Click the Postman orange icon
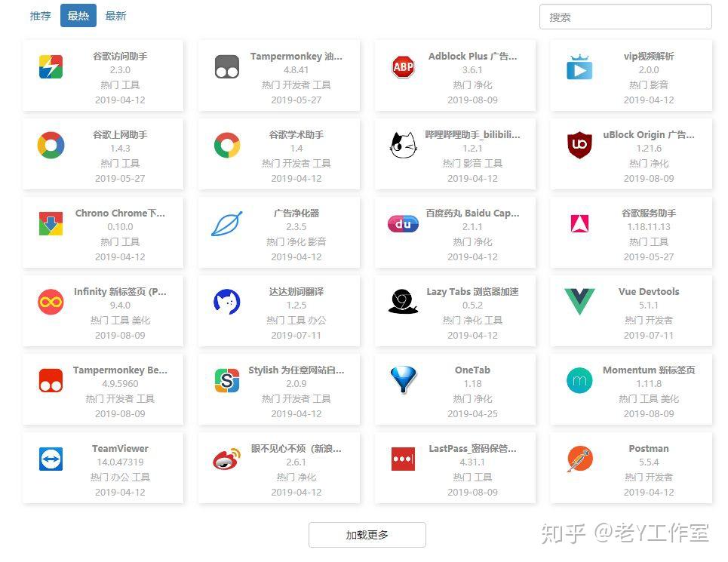 pos(579,459)
